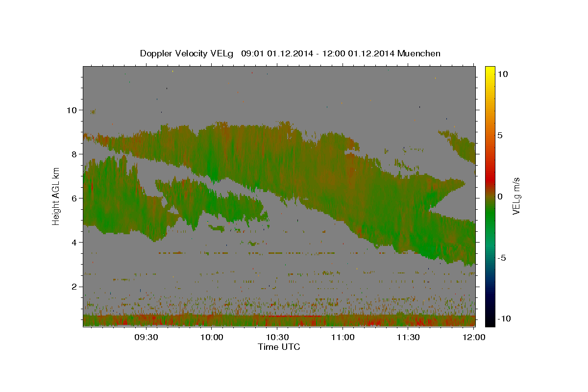The width and height of the screenshot is (588, 392).
Task: Click the height tick label 2
Action: tap(75, 286)
